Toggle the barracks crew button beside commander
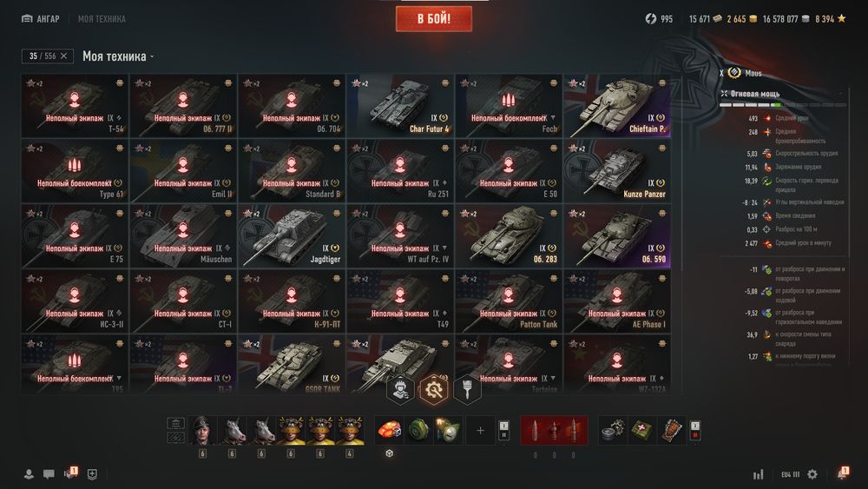Screen dimensions: 868x489 (x=175, y=424)
